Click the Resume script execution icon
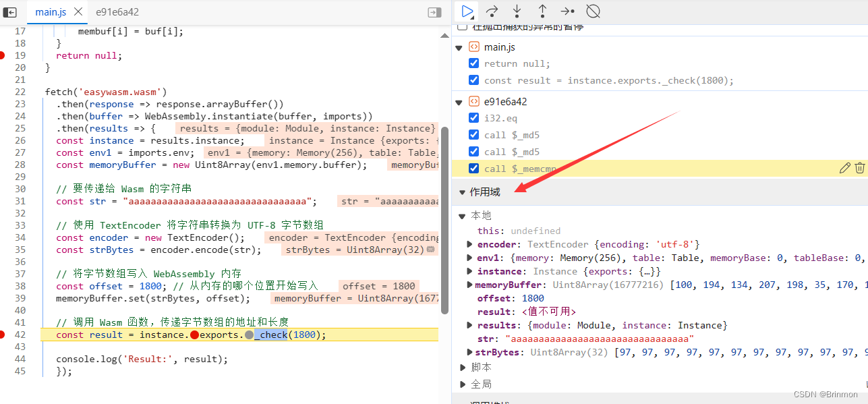Viewport: 868px width, 404px height. (467, 11)
